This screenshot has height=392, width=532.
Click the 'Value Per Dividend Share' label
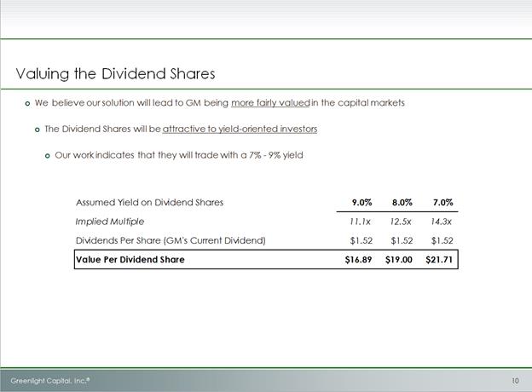point(130,260)
